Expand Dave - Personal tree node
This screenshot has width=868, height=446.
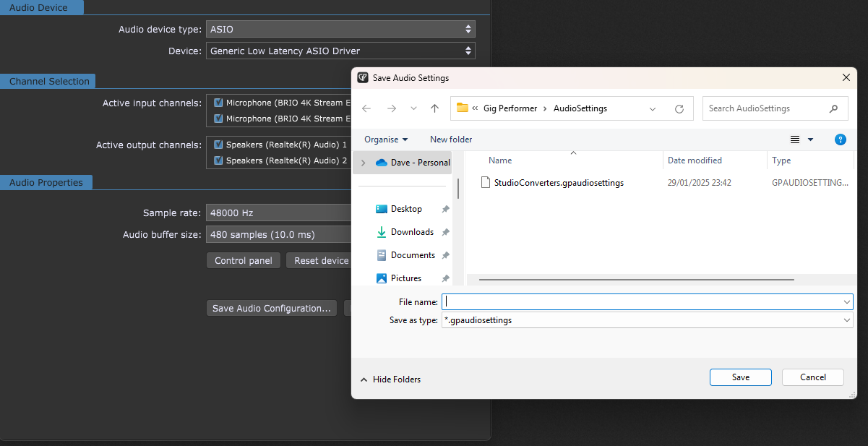pyautogui.click(x=363, y=163)
